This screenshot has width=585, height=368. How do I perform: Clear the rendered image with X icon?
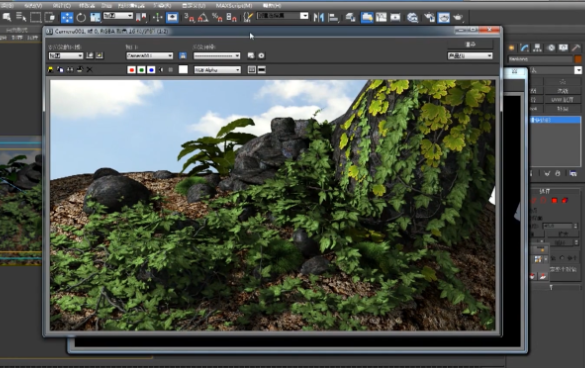90,69
